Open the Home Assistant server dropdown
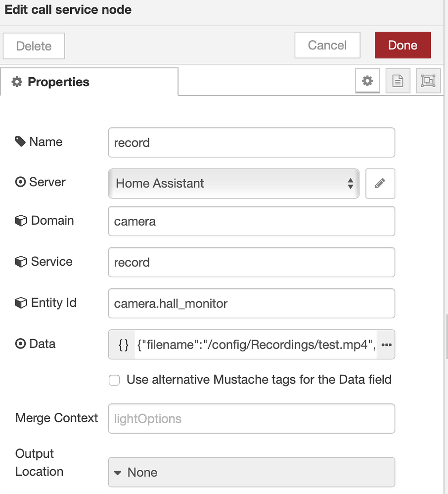 pos(233,183)
